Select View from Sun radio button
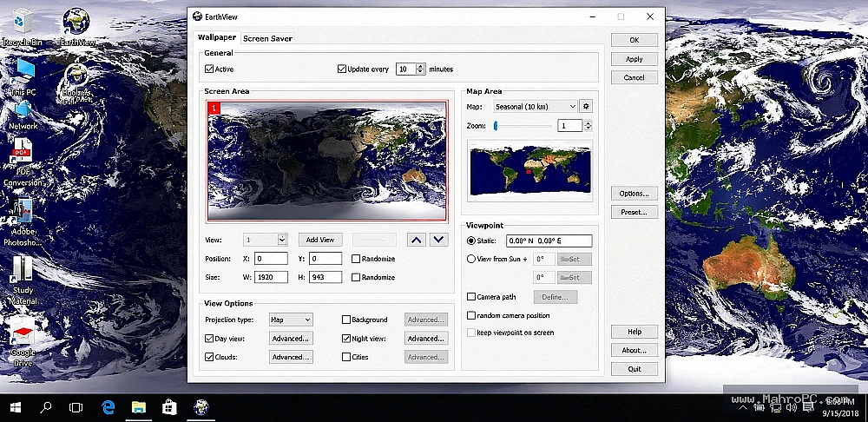Image resolution: width=868 pixels, height=422 pixels. [x=471, y=259]
